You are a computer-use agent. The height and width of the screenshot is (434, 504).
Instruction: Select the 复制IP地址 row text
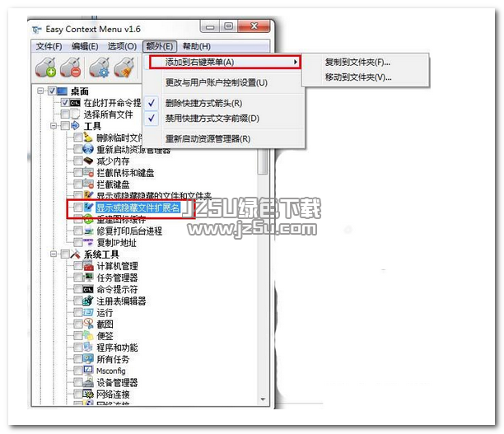click(x=117, y=242)
